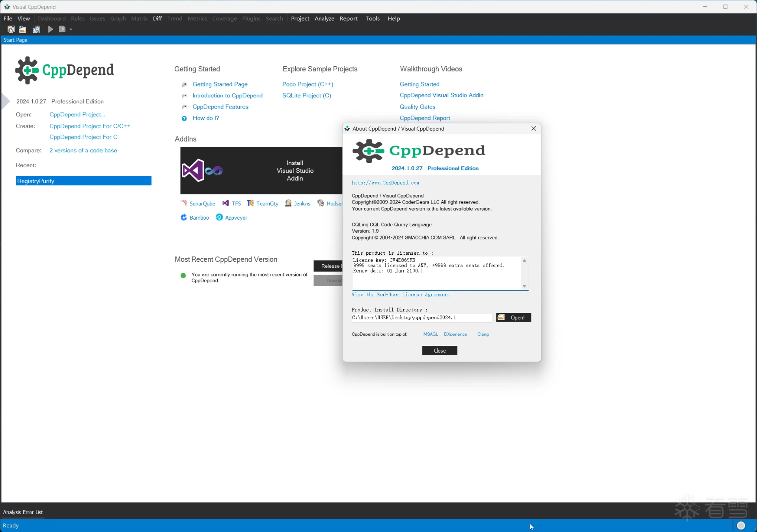Open the toolbar overflow dropdown arrow
Screen dimensions: 757x532
pos(71,29)
